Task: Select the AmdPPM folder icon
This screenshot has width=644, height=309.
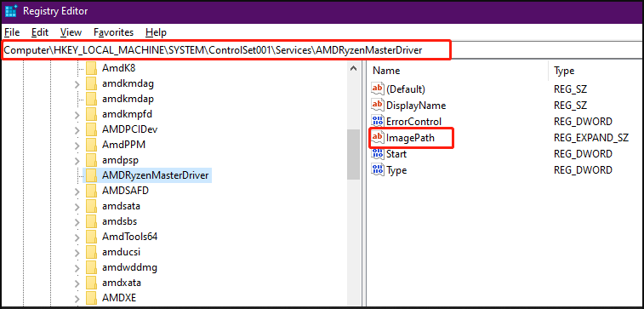Action: point(91,145)
